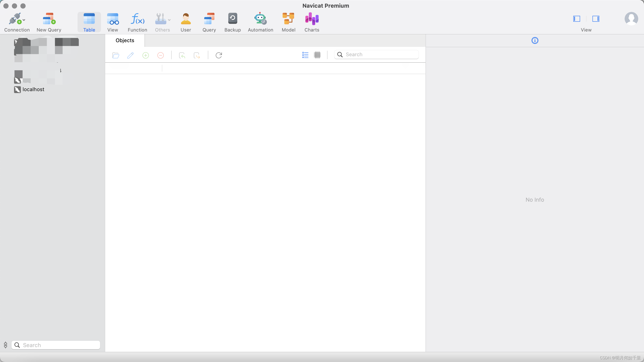The height and width of the screenshot is (362, 644).
Task: Switch to list view mode
Action: click(305, 55)
